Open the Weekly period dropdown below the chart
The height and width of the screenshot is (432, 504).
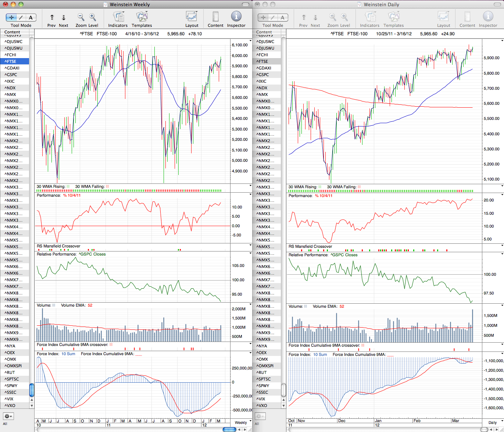(x=241, y=422)
